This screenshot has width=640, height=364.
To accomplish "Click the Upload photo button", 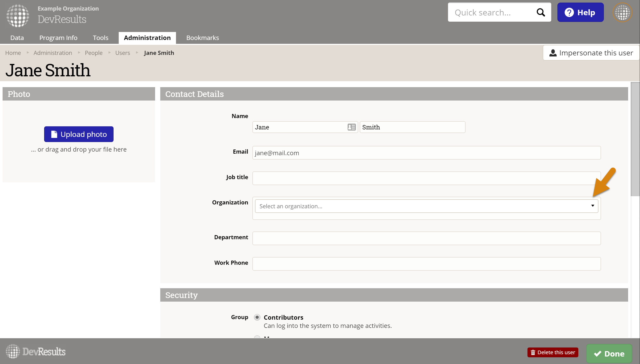I will click(79, 134).
